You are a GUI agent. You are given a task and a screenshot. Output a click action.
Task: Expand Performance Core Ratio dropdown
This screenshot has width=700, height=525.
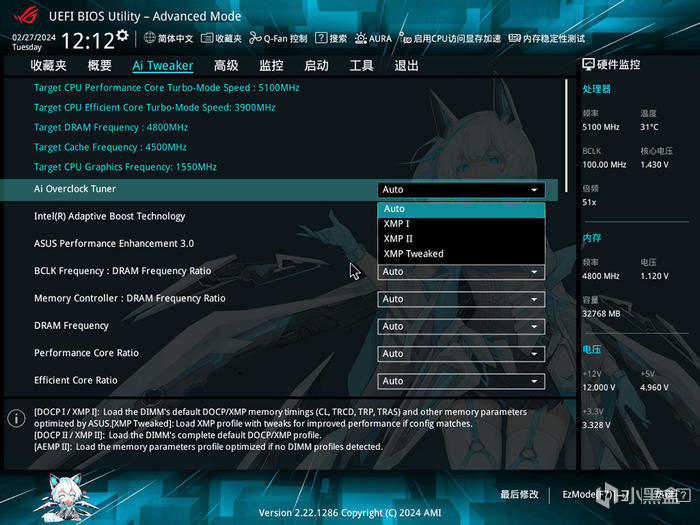tap(461, 354)
